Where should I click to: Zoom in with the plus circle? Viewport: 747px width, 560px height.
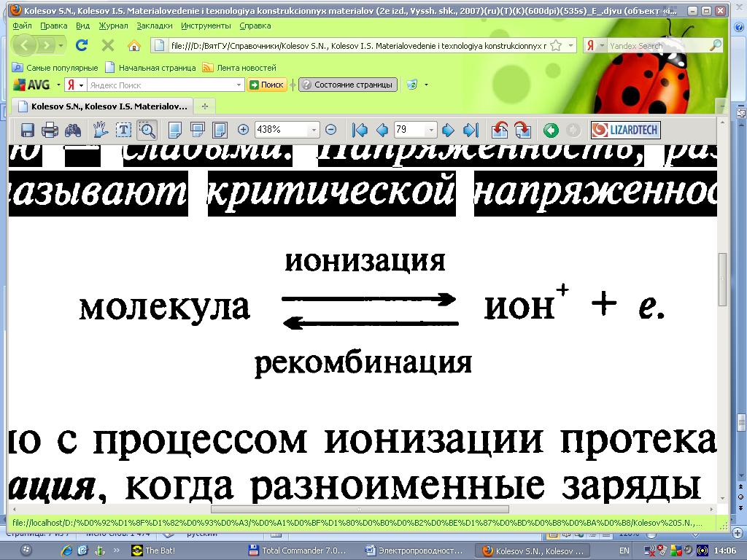(243, 130)
